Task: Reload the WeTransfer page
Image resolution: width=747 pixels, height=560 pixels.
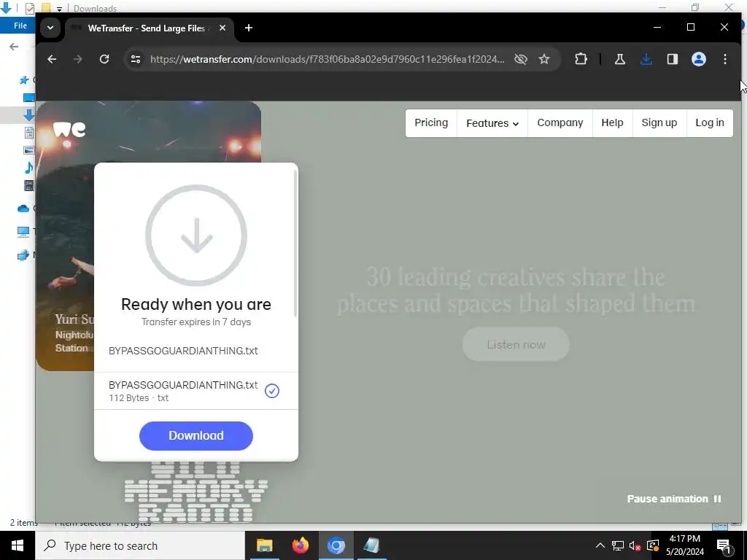Action: point(104,59)
